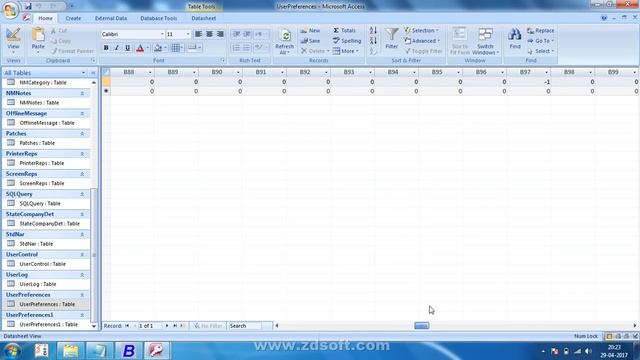Collapse the Patches group
The width and height of the screenshot is (640, 360).
pyautogui.click(x=82, y=133)
